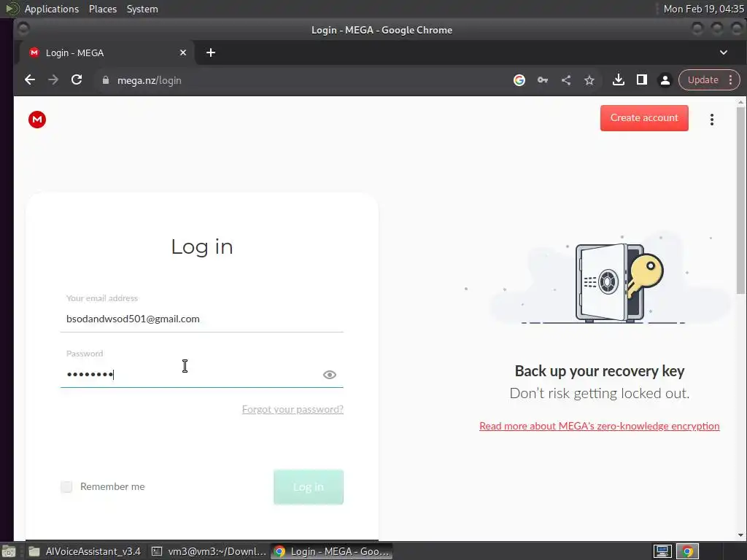This screenshot has height=560, width=747.
Task: Open the System menu
Action: 142,9
